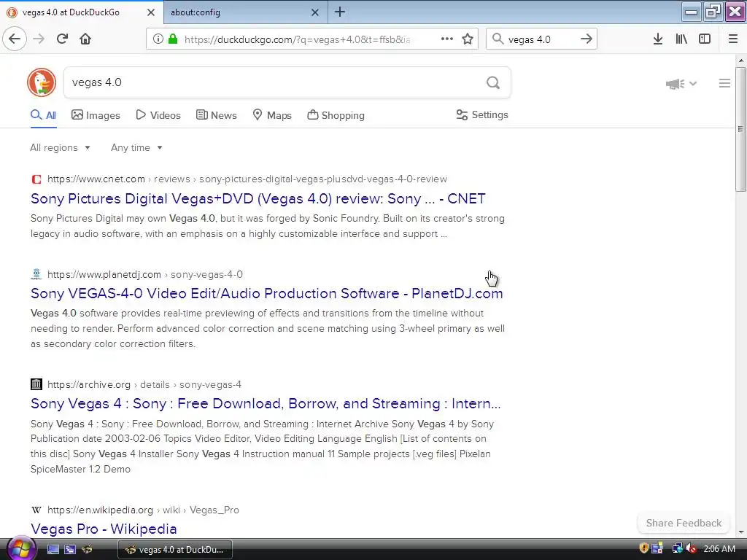747x560 pixels.
Task: Click the Switch between windows quick launch icon
Action: 70,549
